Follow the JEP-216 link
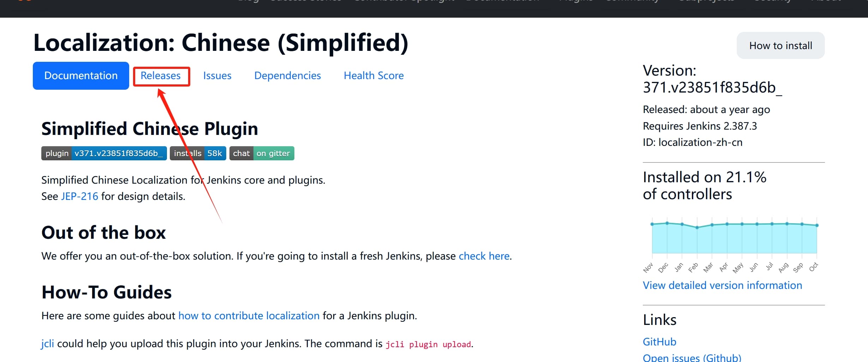Image resolution: width=868 pixels, height=362 pixels. [x=79, y=196]
